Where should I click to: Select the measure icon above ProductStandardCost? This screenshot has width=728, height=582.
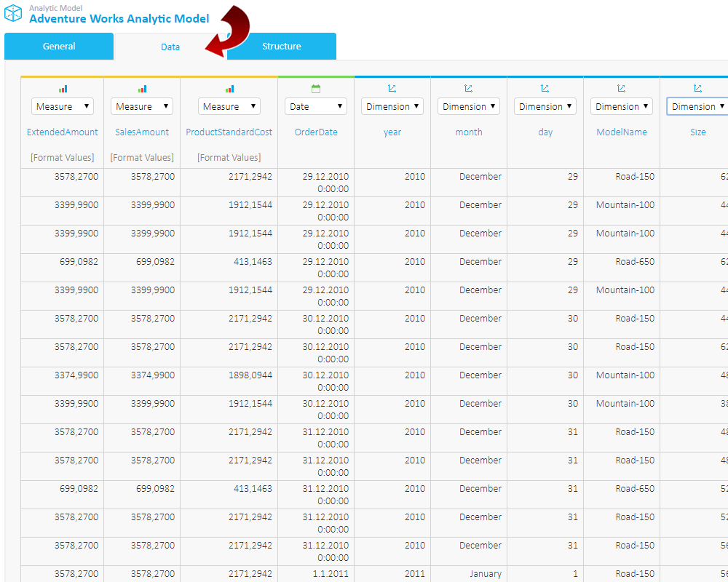[229, 87]
